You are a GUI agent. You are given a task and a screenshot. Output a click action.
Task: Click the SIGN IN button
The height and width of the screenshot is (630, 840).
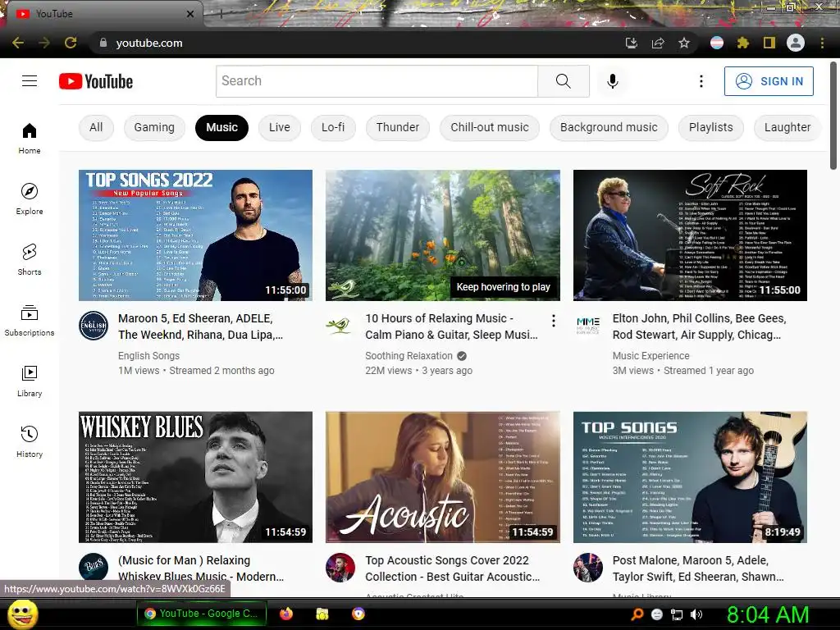coord(769,81)
